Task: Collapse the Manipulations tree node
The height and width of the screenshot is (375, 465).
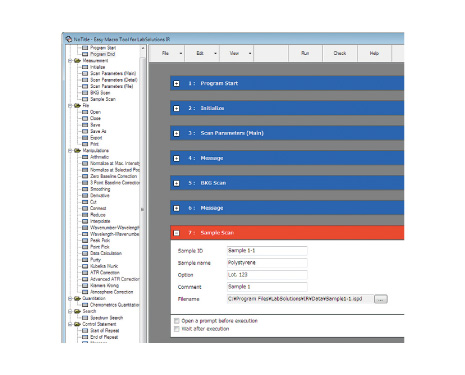Action: click(70, 151)
